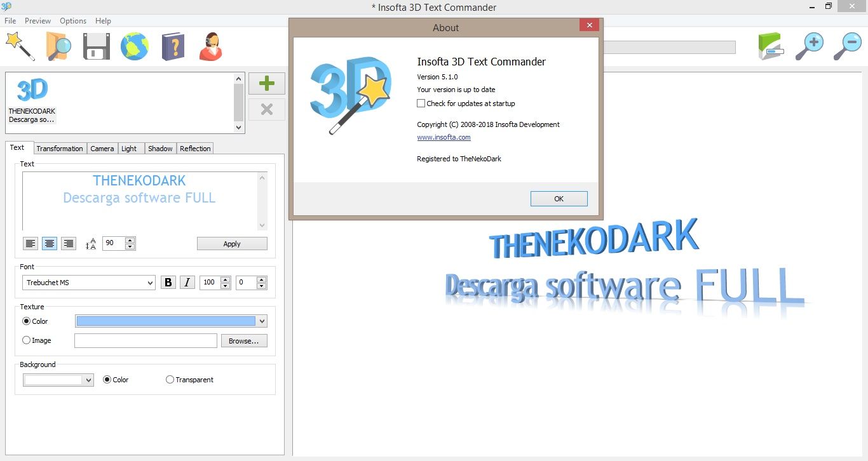Click the line spacing number field
868x461 pixels.
tap(114, 243)
